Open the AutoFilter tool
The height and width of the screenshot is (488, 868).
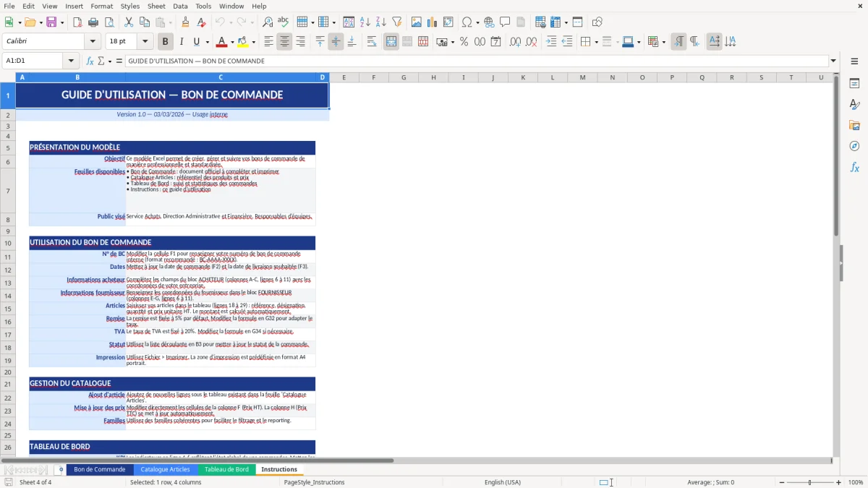pos(397,22)
